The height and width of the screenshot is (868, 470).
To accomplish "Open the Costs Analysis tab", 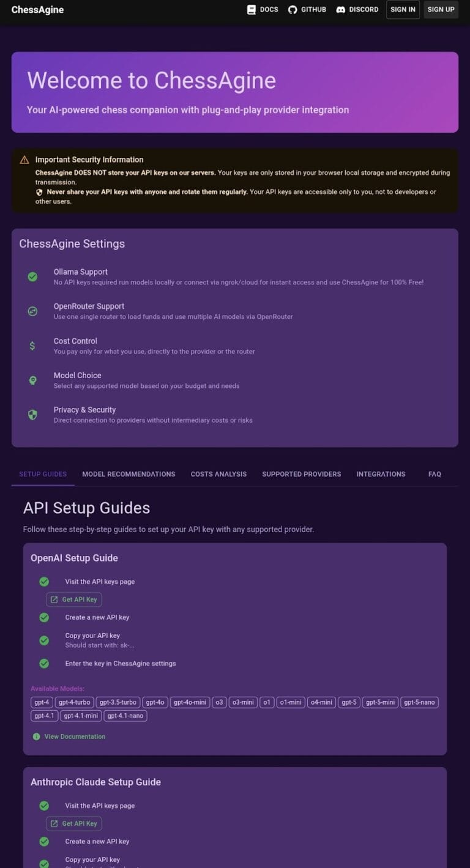I will (x=218, y=474).
